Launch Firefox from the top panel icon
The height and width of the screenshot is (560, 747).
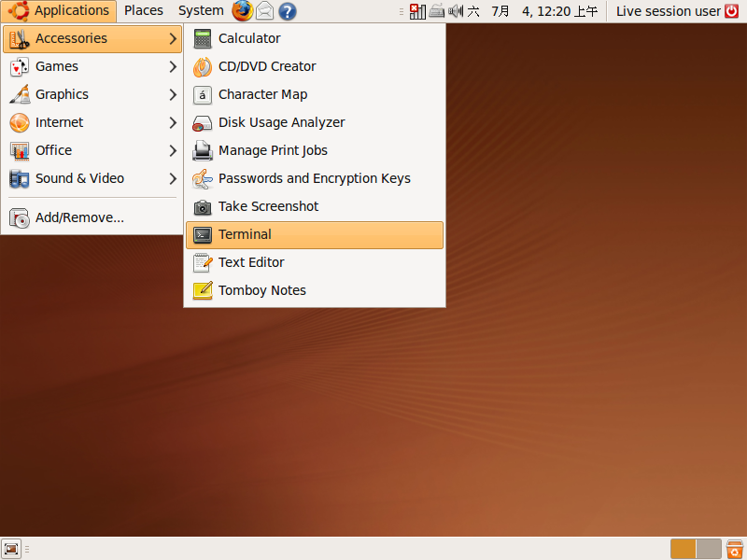coord(242,11)
